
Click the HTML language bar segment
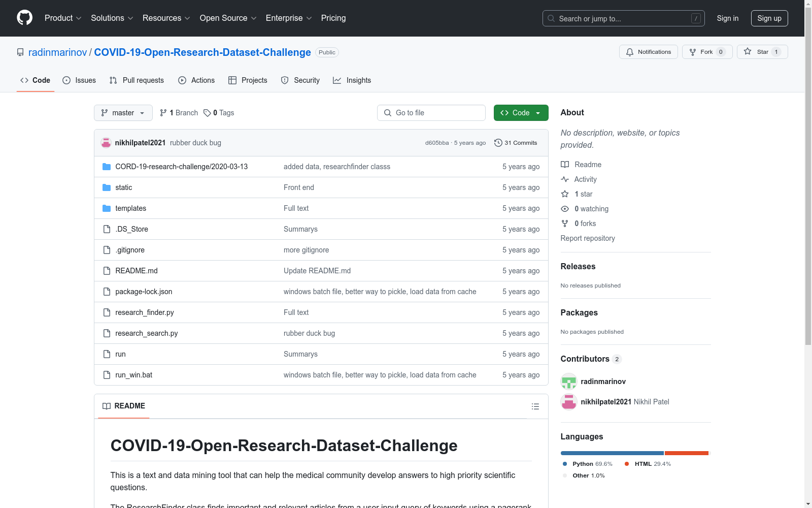[x=687, y=453]
